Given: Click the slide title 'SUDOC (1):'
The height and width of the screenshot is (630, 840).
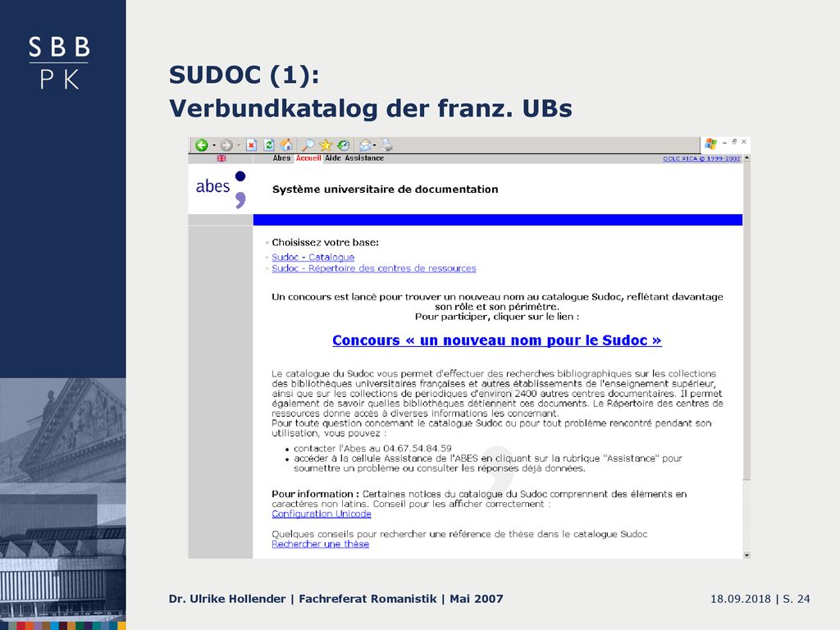Looking at the screenshot, I should (x=244, y=75).
